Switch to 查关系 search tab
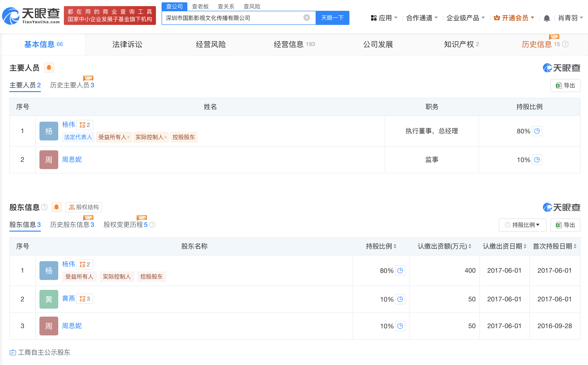588x365 pixels. [226, 7]
